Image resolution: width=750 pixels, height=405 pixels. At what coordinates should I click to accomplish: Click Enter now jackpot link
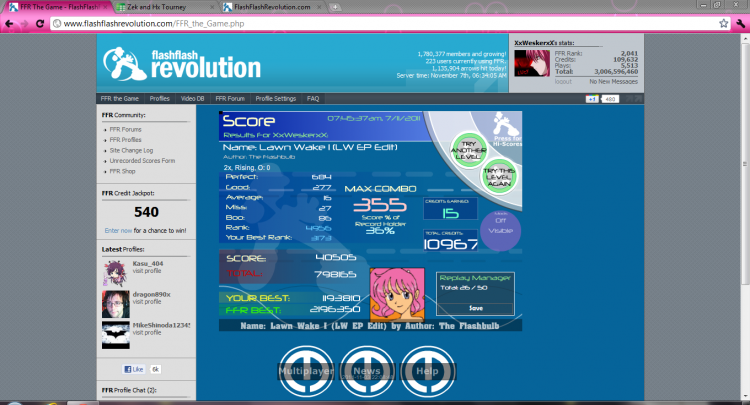tap(118, 230)
